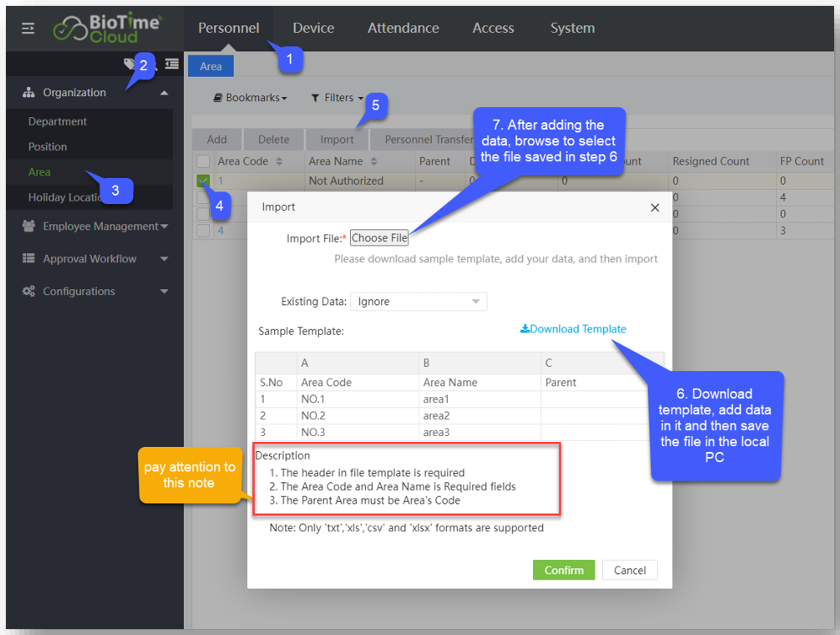Click Choose File to browse
The height and width of the screenshot is (635, 840).
pyautogui.click(x=380, y=238)
